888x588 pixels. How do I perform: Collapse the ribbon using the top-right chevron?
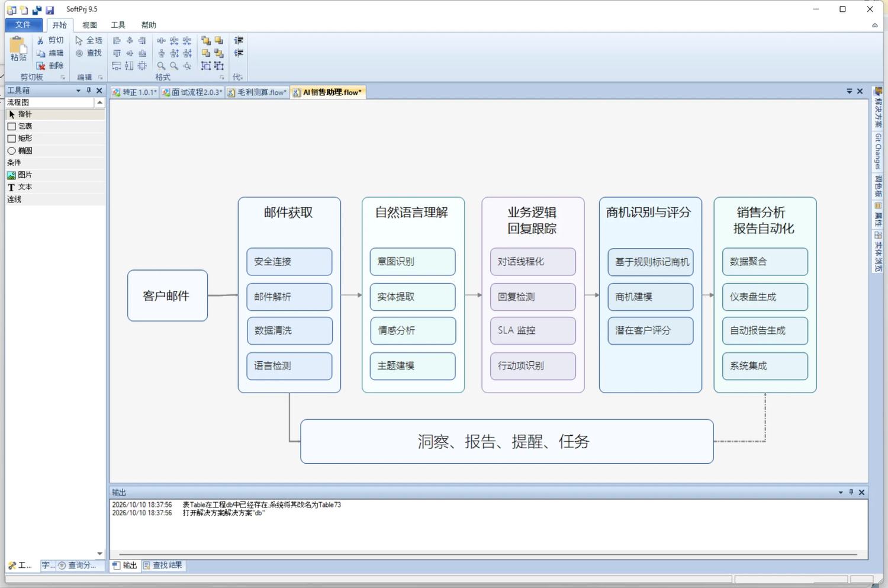coord(875,25)
